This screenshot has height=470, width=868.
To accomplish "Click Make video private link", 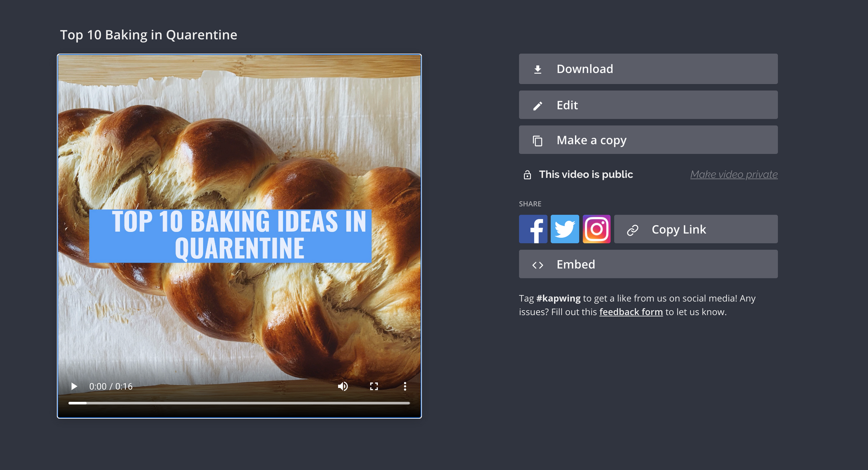I will (734, 174).
